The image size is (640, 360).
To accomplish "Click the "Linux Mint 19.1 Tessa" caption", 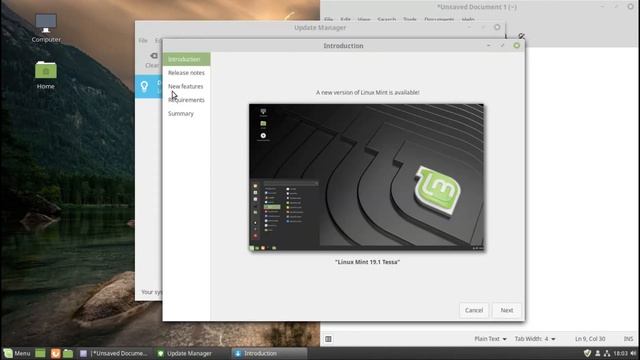I will coord(367,262).
